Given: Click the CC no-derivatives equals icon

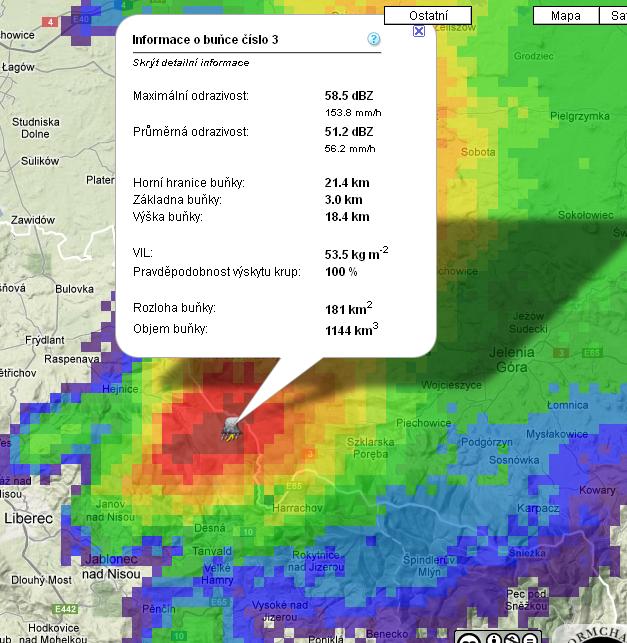Looking at the screenshot, I should [529, 639].
